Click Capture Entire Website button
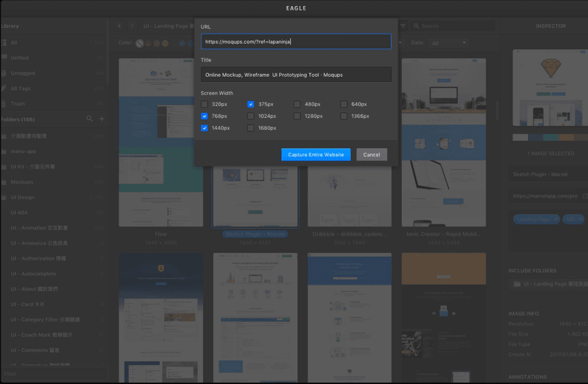 316,154
